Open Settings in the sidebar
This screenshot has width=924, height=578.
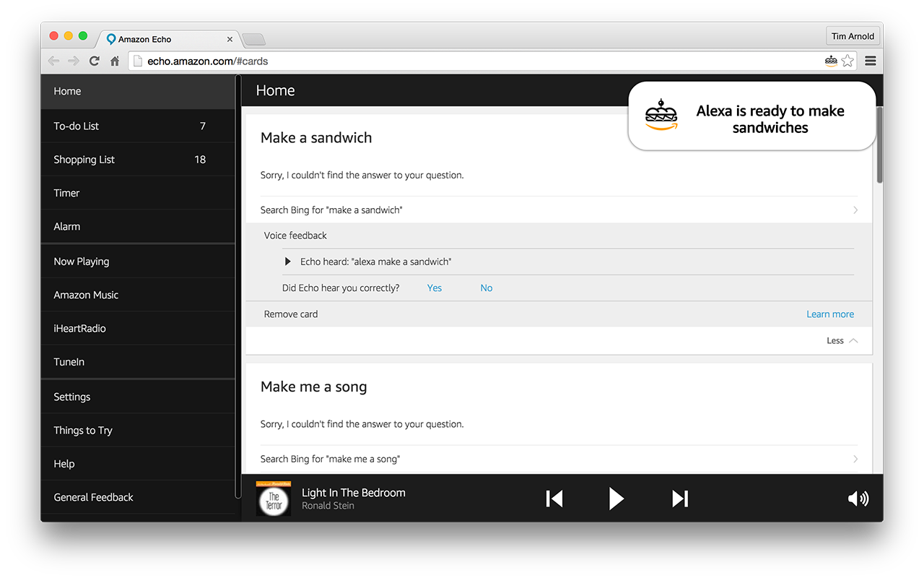click(138, 397)
